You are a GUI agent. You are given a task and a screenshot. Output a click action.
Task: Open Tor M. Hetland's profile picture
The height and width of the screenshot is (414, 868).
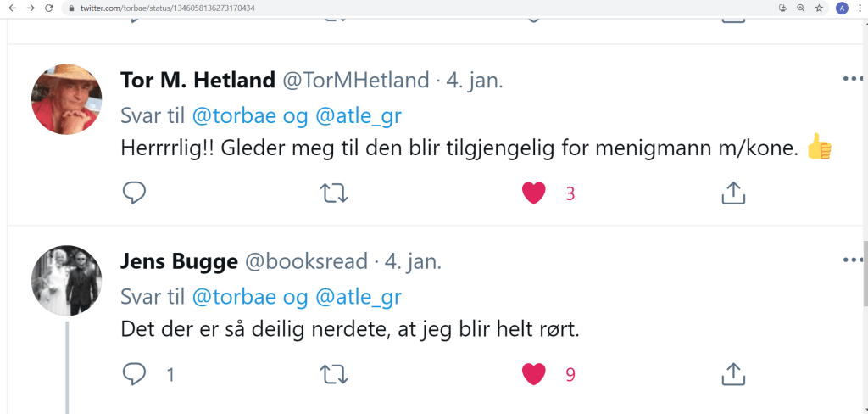[x=67, y=98]
